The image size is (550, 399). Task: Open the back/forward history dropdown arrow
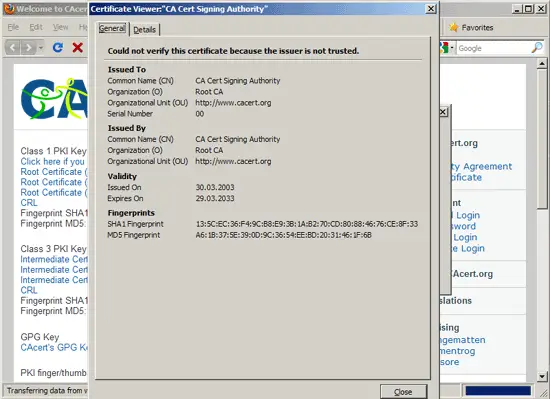click(x=41, y=47)
